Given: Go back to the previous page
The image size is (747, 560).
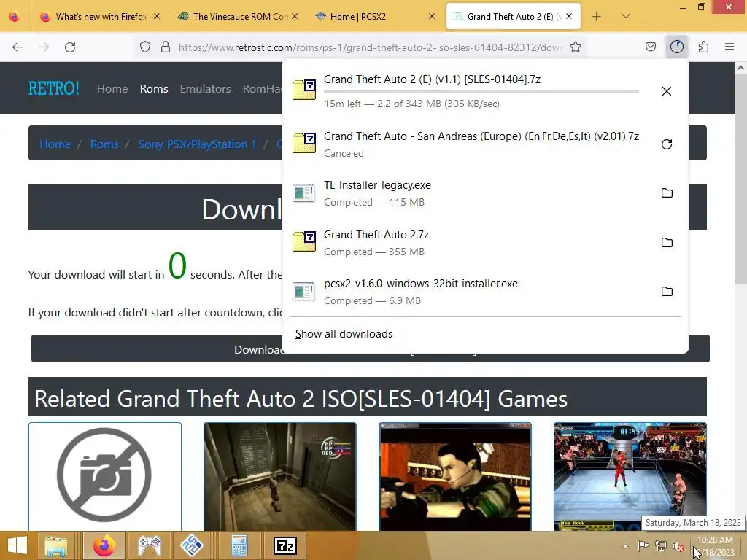Looking at the screenshot, I should [18, 47].
